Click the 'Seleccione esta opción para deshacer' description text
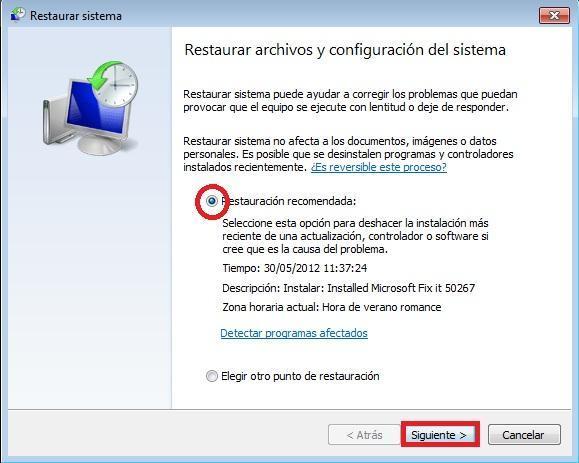Screen dimensions: 579x463 tap(355, 236)
